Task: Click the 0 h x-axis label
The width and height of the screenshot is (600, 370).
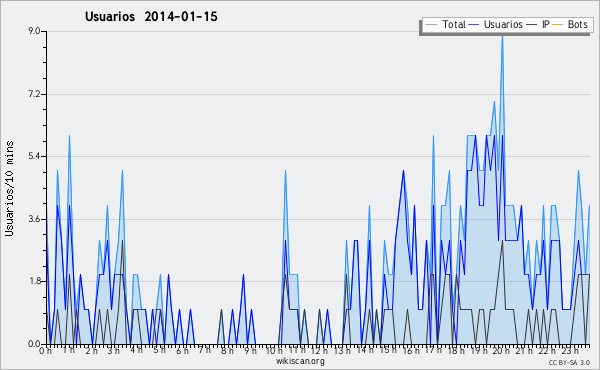Action: (46, 351)
